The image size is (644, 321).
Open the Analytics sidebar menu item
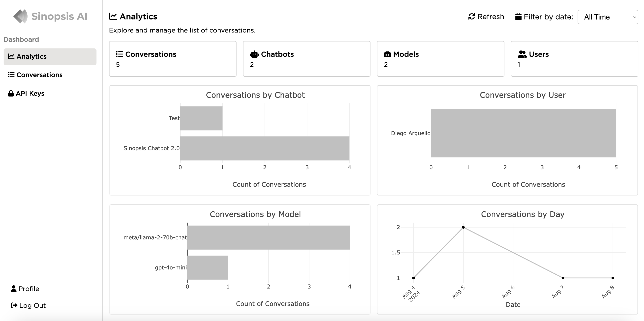tap(50, 57)
